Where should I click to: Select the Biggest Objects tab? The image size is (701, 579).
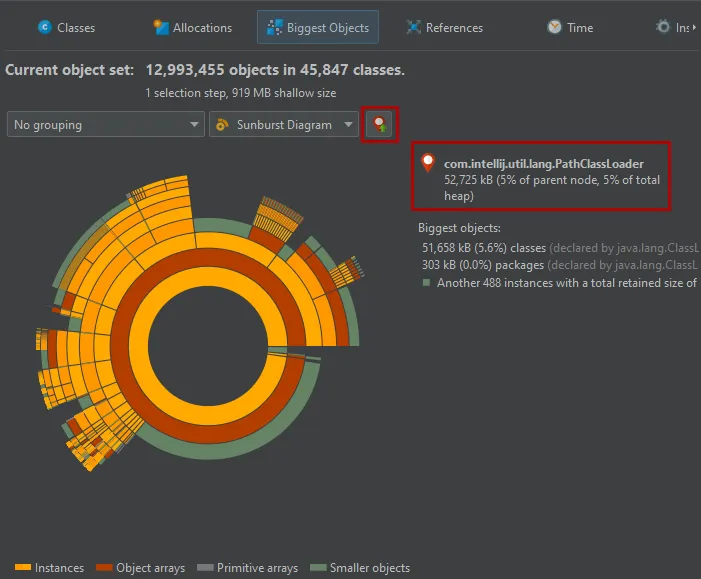coord(318,28)
